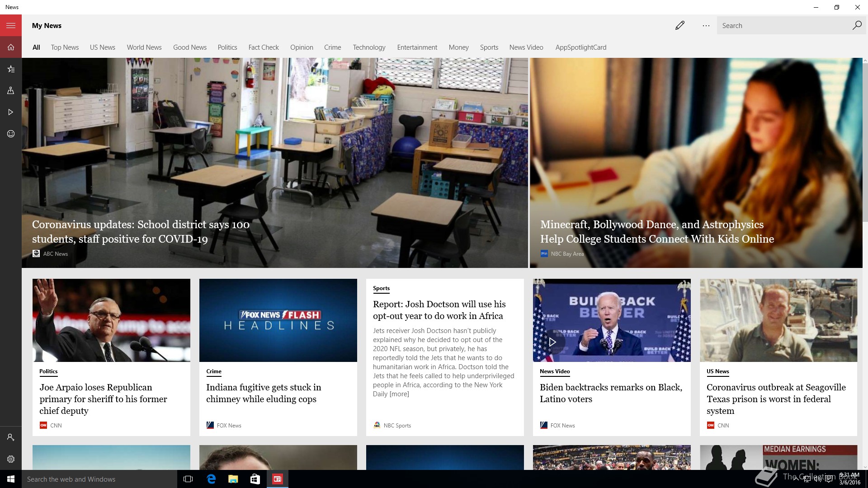Image resolution: width=868 pixels, height=488 pixels.
Task: Open the AppSpotlightCard tab
Action: click(581, 47)
